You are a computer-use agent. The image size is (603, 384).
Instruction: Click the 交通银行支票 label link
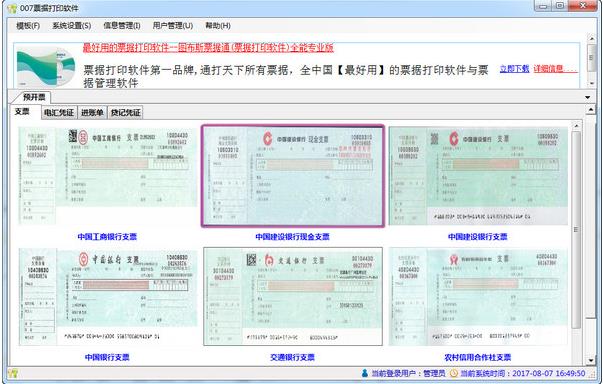pos(293,357)
